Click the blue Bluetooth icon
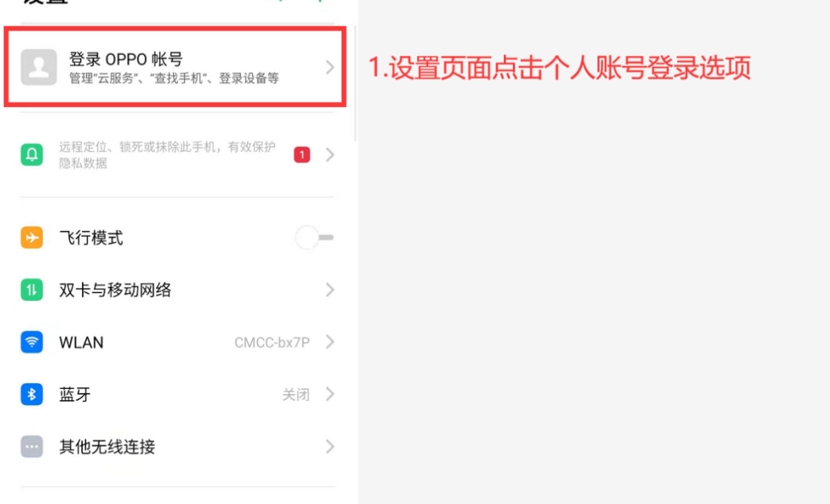The image size is (830, 504). click(x=31, y=395)
